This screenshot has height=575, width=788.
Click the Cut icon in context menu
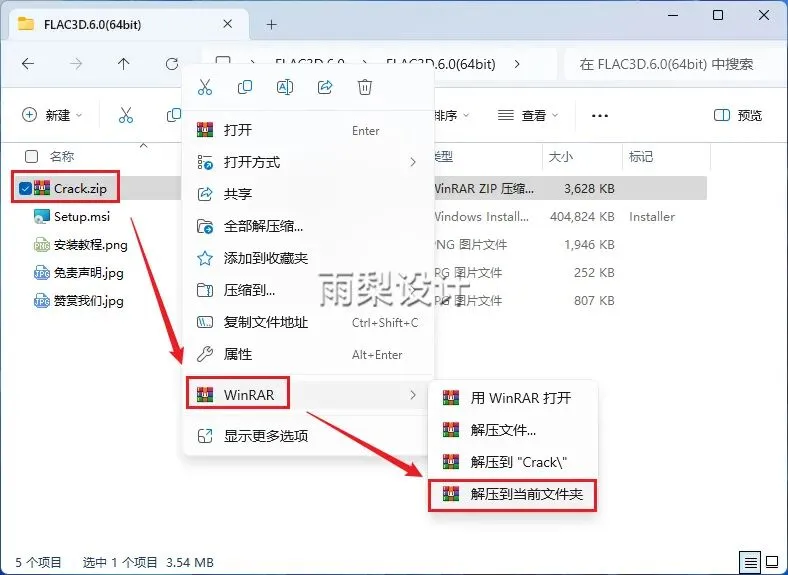[205, 87]
